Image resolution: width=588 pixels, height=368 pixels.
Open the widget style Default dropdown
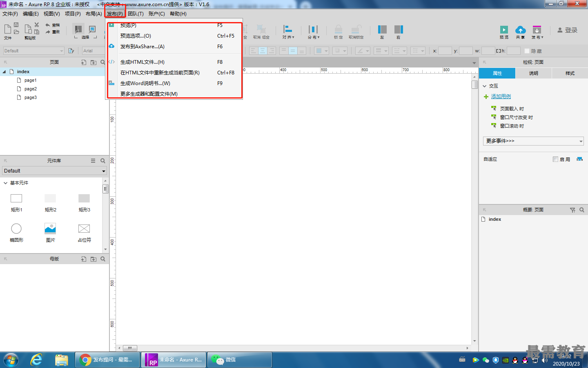(33, 51)
